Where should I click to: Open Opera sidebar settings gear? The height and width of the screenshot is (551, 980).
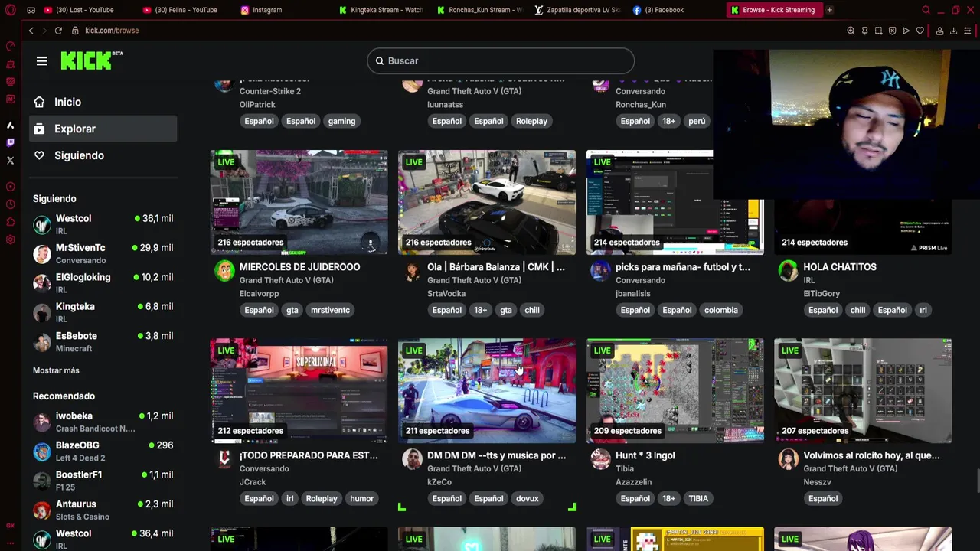pyautogui.click(x=10, y=240)
